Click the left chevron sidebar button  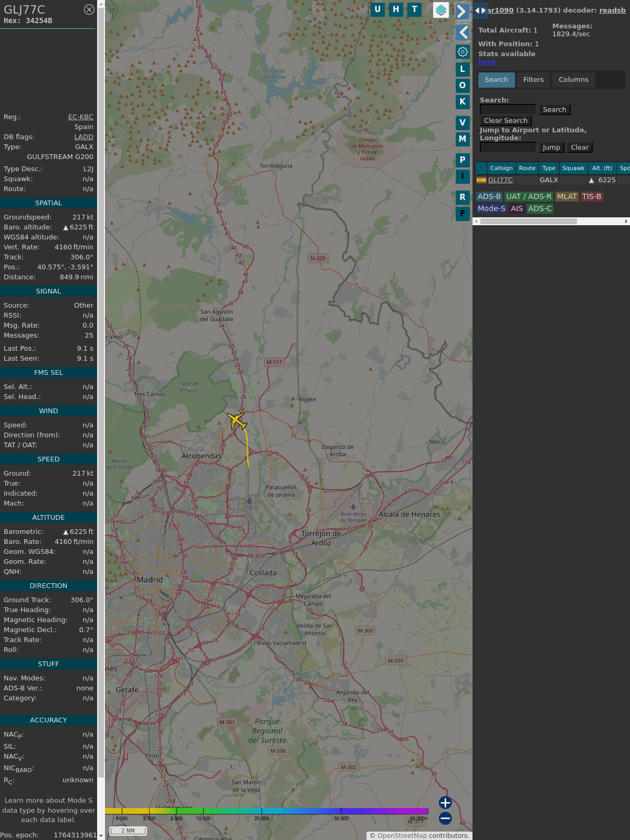[x=463, y=33]
